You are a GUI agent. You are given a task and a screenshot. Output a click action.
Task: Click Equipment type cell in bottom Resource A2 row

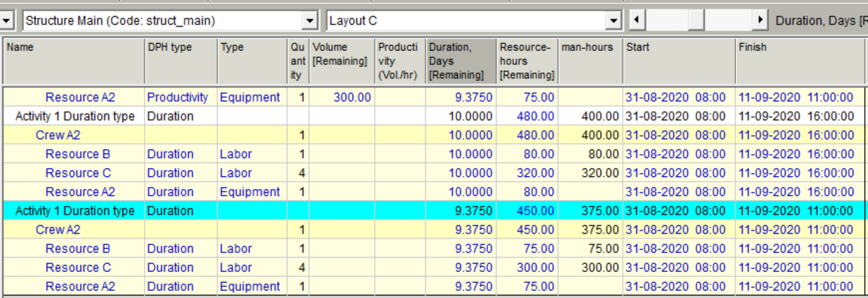[252, 287]
